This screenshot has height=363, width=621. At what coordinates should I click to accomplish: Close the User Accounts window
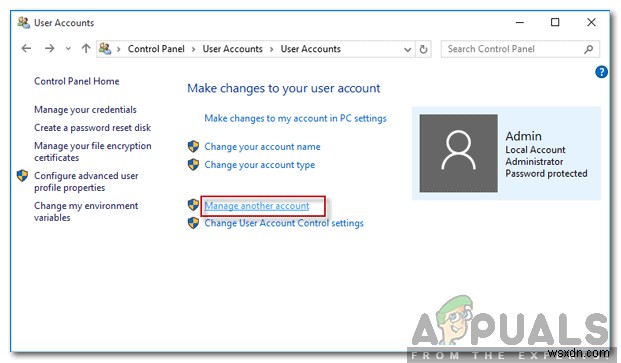(x=591, y=23)
